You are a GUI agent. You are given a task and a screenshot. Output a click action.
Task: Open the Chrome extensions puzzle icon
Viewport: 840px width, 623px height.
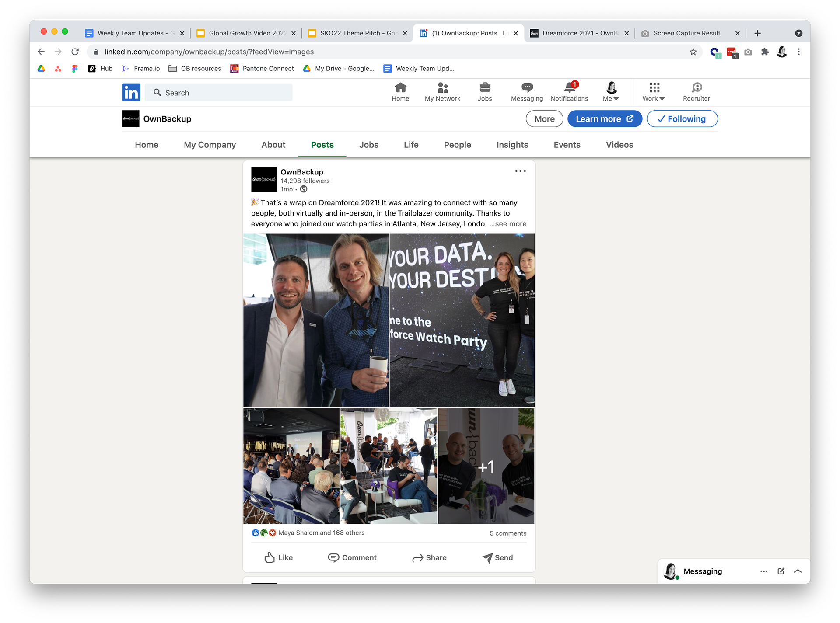pos(765,52)
